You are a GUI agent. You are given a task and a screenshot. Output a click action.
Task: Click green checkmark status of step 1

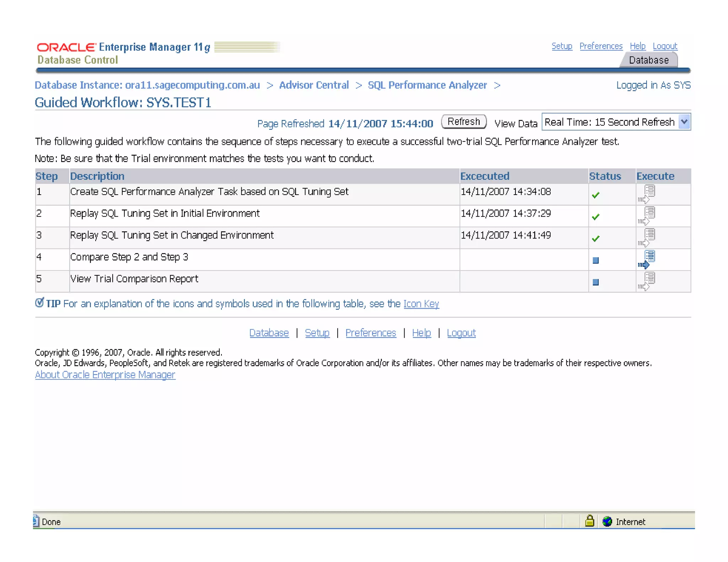(596, 195)
